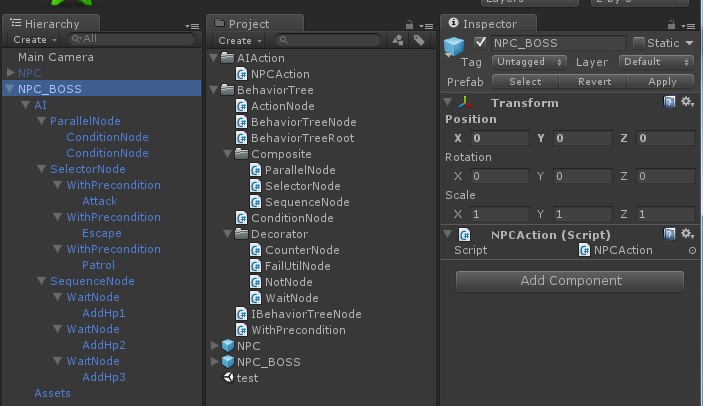Open the Transform component help icon
The height and width of the screenshot is (406, 703).
pos(669,102)
